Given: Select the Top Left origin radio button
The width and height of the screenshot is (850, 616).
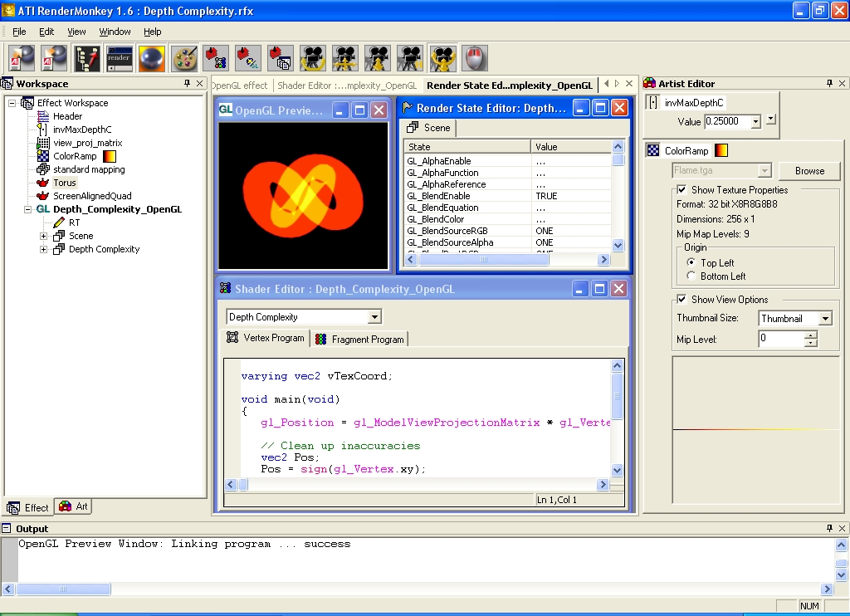Looking at the screenshot, I should (x=691, y=262).
